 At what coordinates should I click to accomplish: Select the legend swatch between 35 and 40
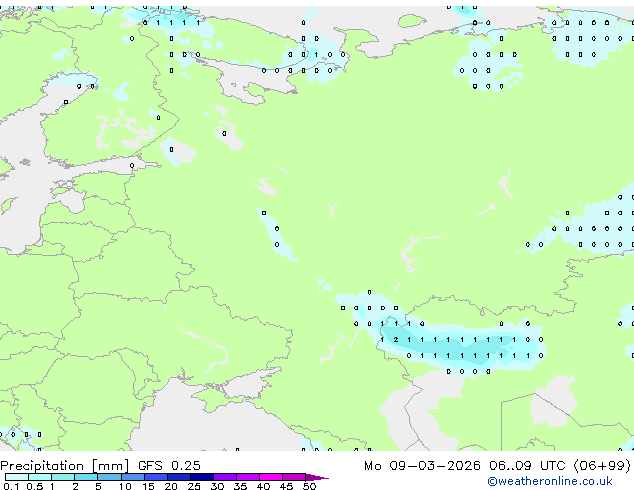click(248, 477)
